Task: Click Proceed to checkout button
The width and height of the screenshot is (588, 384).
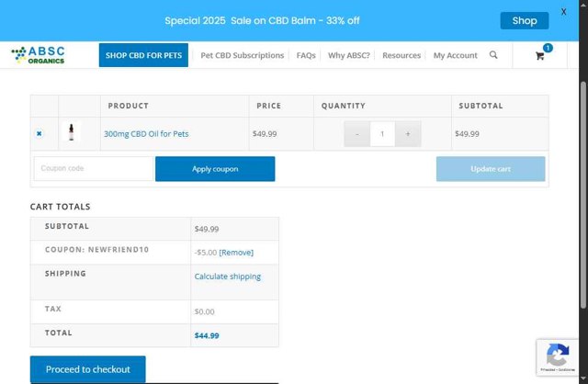Action: (88, 369)
